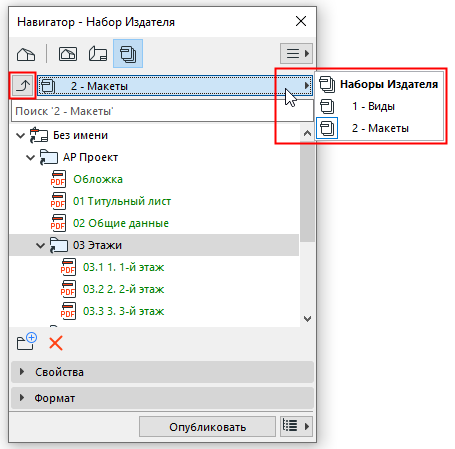Click the Опубликовать button
This screenshot has width=455, height=449.
click(207, 427)
